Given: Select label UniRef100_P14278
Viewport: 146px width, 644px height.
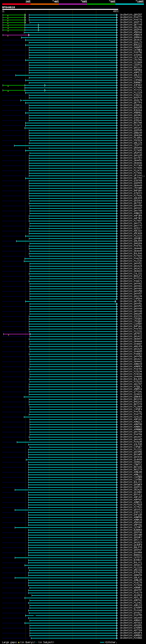Looking at the screenshot, I should [x=131, y=583].
